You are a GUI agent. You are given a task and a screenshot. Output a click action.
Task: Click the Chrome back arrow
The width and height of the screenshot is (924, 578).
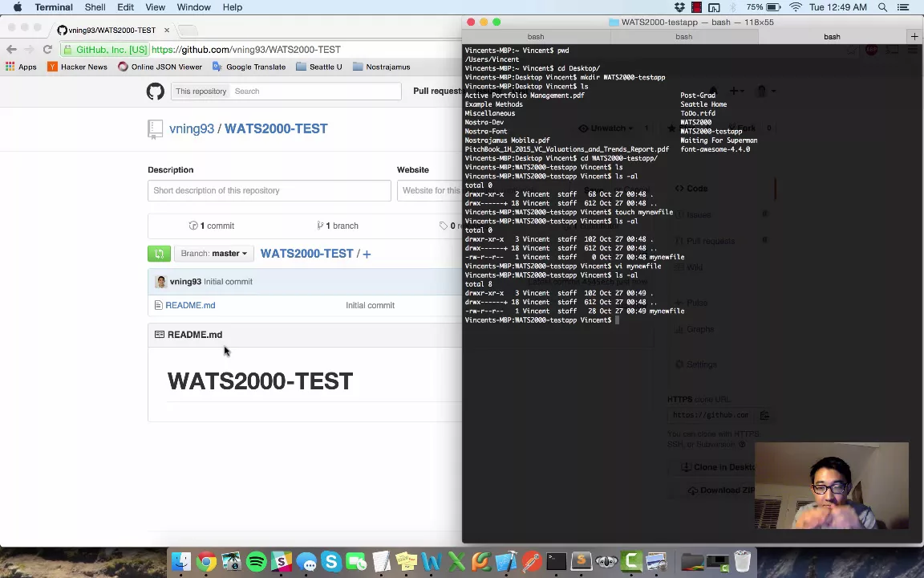coord(11,50)
